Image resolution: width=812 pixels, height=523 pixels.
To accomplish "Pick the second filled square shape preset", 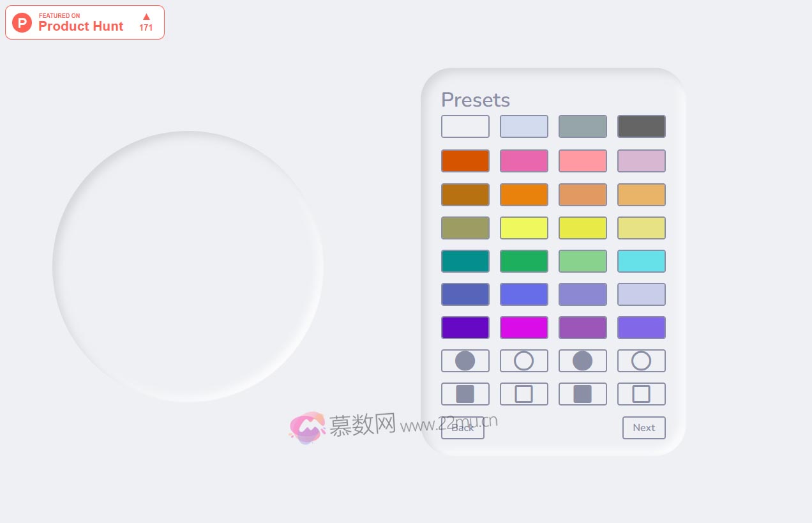I will click(582, 394).
